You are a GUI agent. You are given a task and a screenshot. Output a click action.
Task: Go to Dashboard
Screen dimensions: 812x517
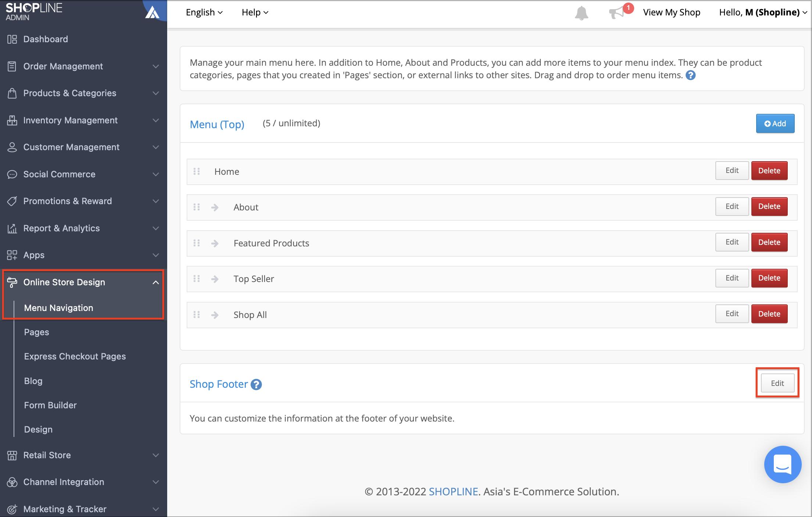46,39
